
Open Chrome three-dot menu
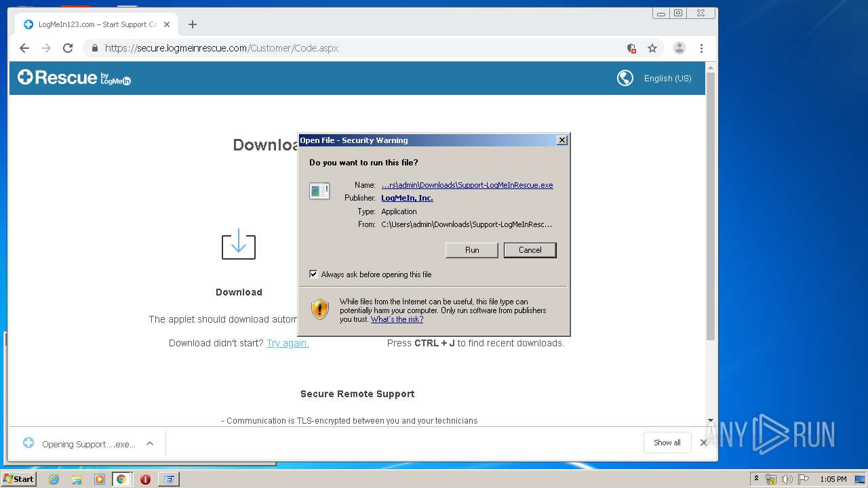701,48
